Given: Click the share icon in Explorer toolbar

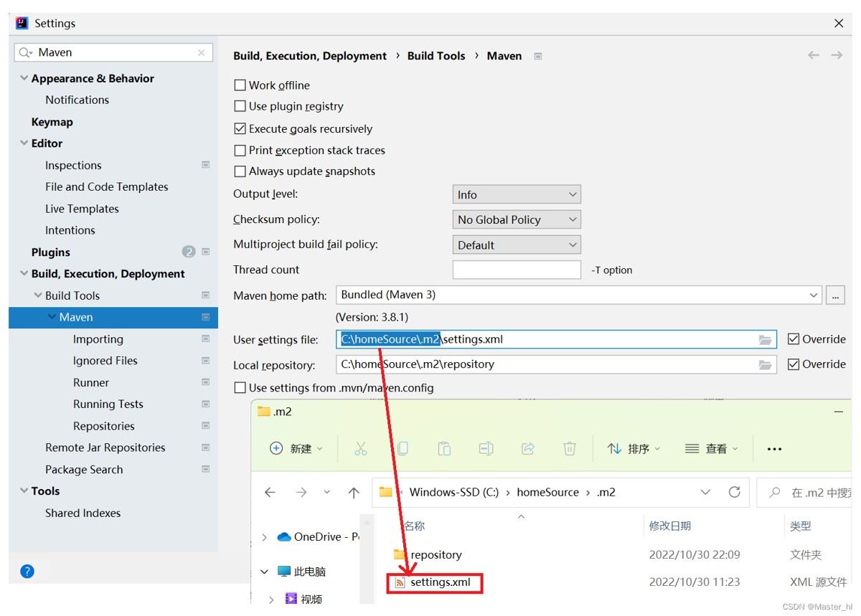Looking at the screenshot, I should (x=527, y=449).
